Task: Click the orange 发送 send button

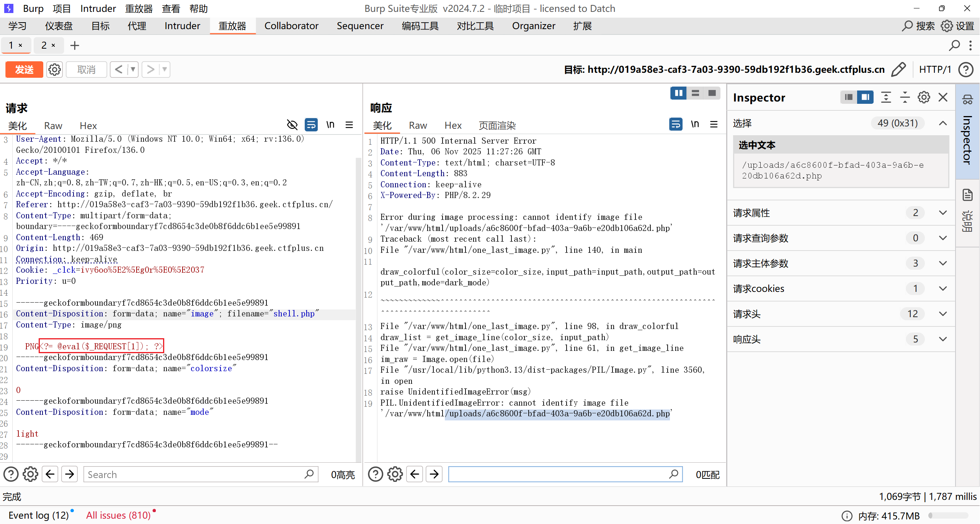Action: 24,69
